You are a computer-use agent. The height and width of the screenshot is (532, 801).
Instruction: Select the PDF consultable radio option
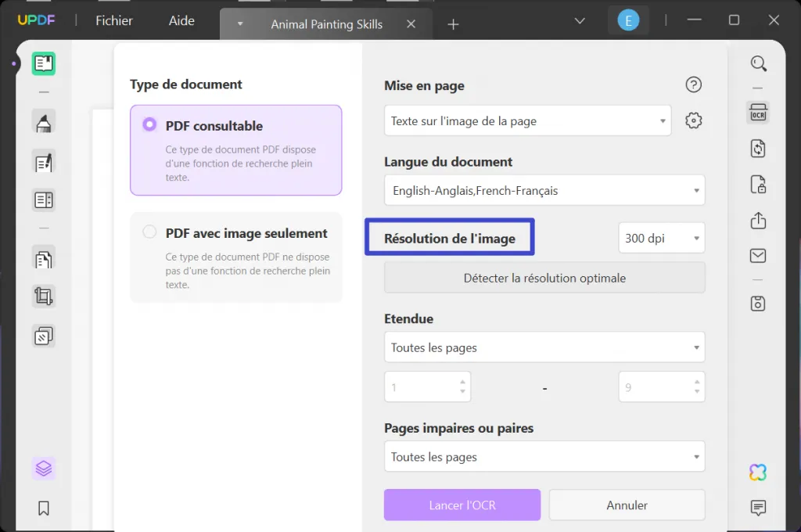tap(150, 125)
